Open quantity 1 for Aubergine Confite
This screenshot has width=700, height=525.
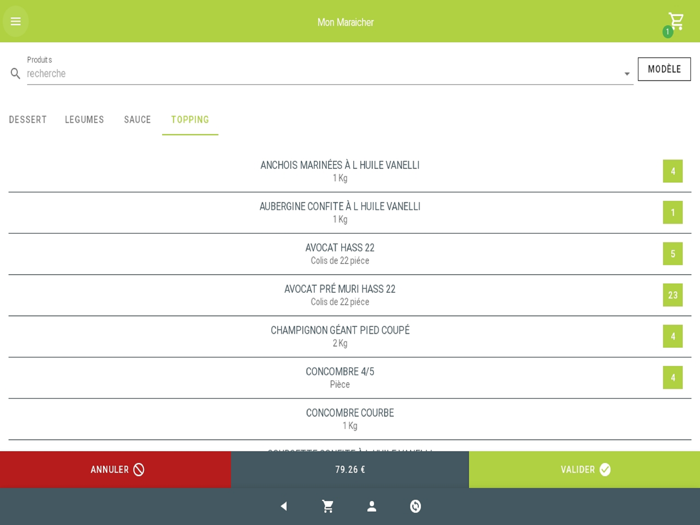673,212
